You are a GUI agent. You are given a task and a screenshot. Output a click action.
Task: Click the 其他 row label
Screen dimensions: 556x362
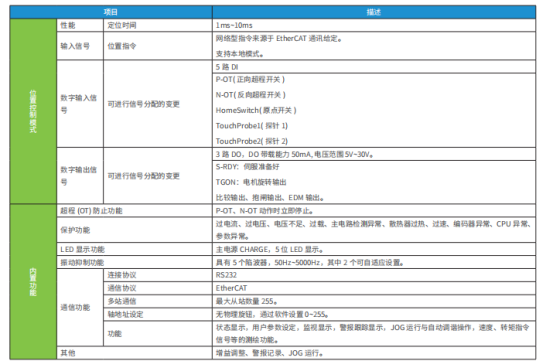pyautogui.click(x=134, y=353)
